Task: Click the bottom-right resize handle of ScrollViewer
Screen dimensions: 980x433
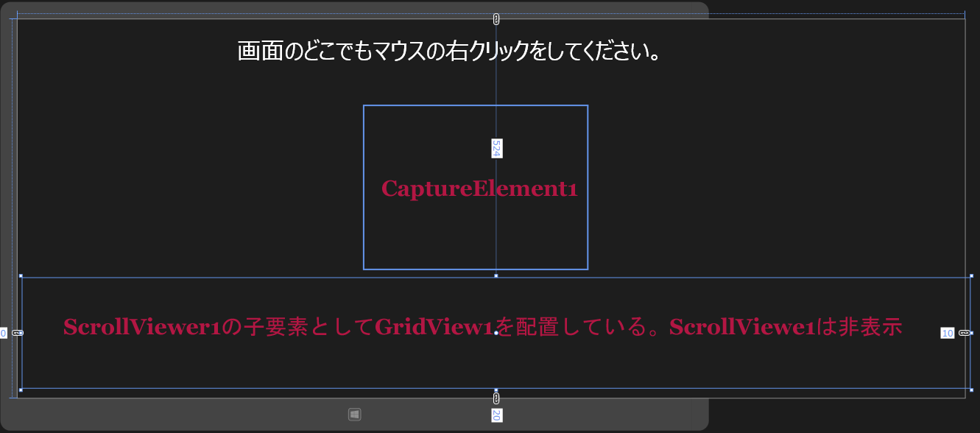Action: [x=971, y=390]
